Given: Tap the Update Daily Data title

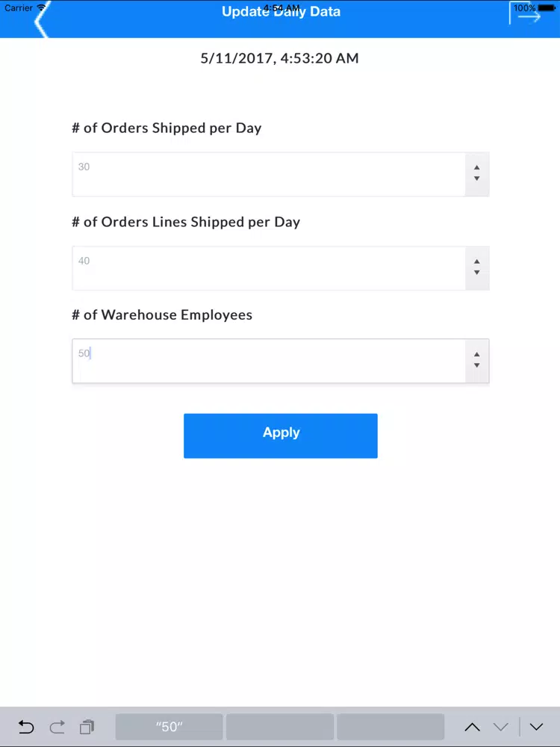Looking at the screenshot, I should (x=281, y=12).
